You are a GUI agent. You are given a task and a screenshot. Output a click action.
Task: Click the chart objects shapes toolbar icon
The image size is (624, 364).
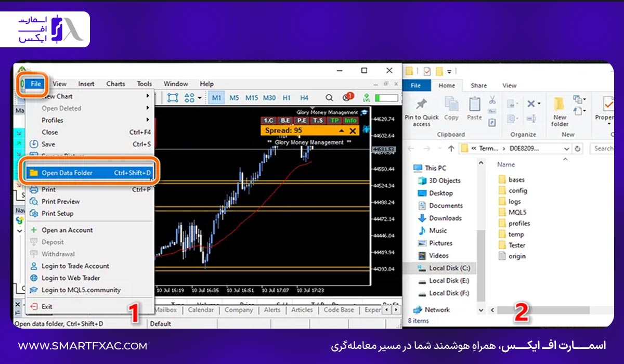click(188, 97)
